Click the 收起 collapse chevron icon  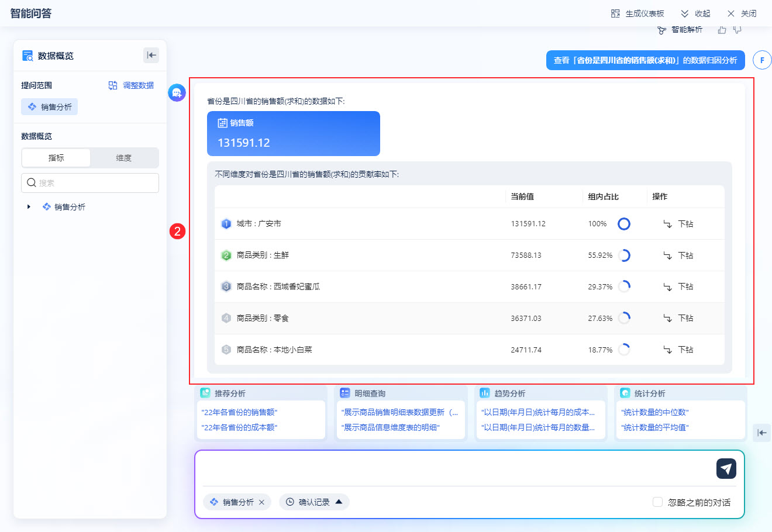pos(685,13)
